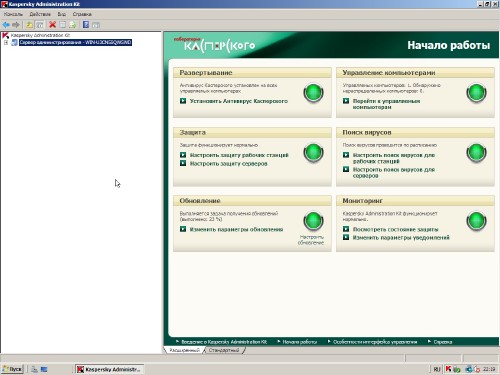500x375 pixels.
Task: Open the Properties toolbar icon
Action: tap(62, 25)
